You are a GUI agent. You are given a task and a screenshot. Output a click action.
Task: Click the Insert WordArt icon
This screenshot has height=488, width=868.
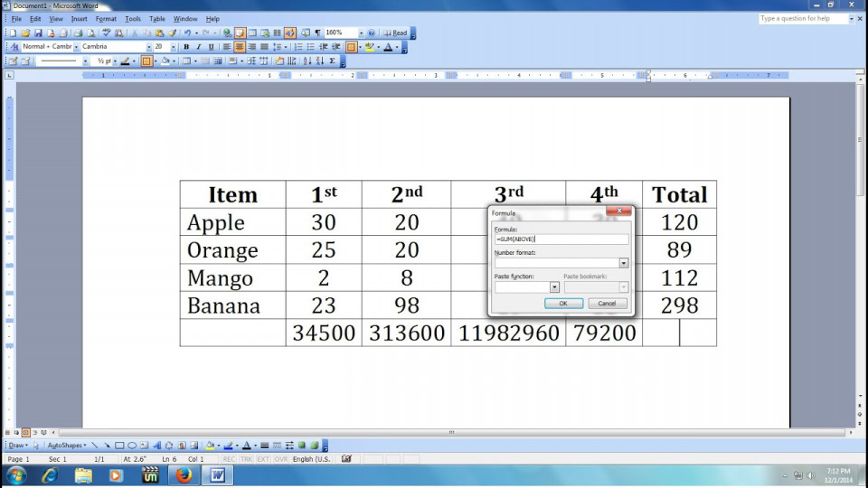pos(156,446)
